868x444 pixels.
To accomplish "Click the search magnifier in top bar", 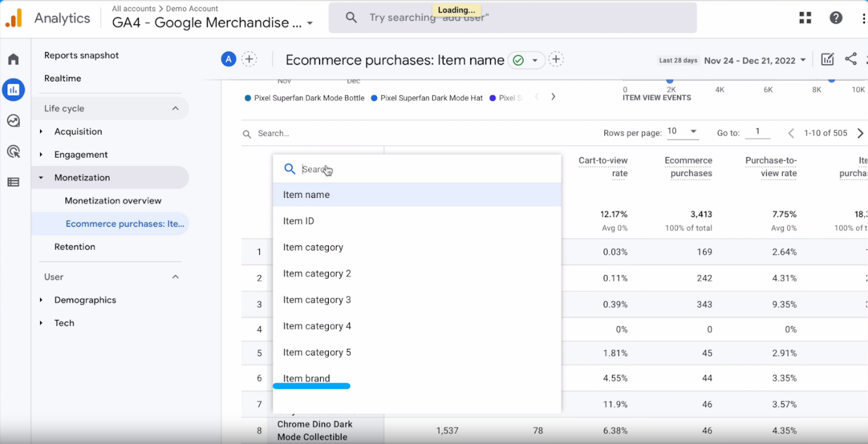I will tap(351, 18).
